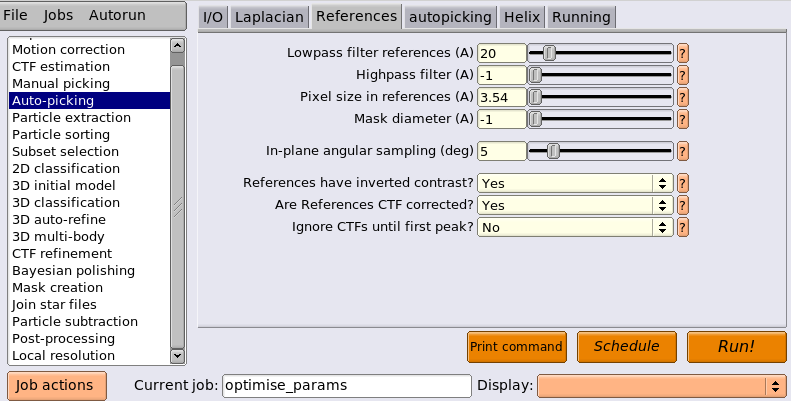Show help for Pixel size in references
The image size is (791, 401).
click(683, 97)
